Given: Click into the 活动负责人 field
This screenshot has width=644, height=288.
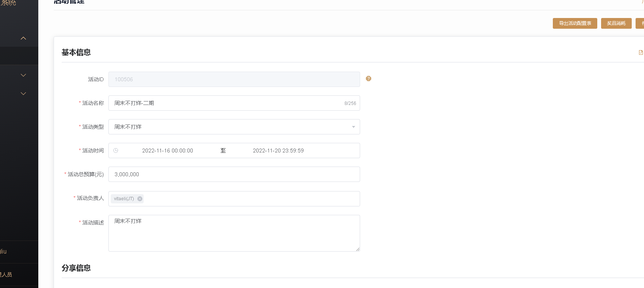Looking at the screenshot, I should [234, 199].
